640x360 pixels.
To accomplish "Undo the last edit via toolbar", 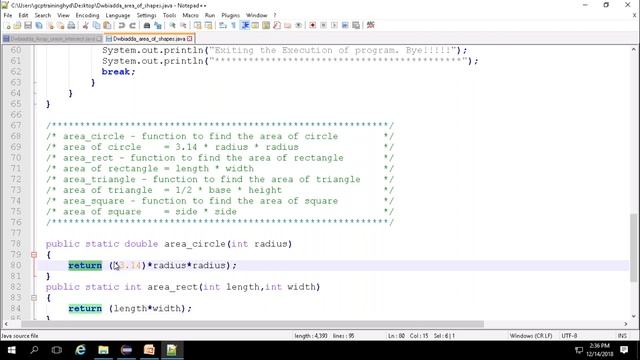I will pos(121,25).
